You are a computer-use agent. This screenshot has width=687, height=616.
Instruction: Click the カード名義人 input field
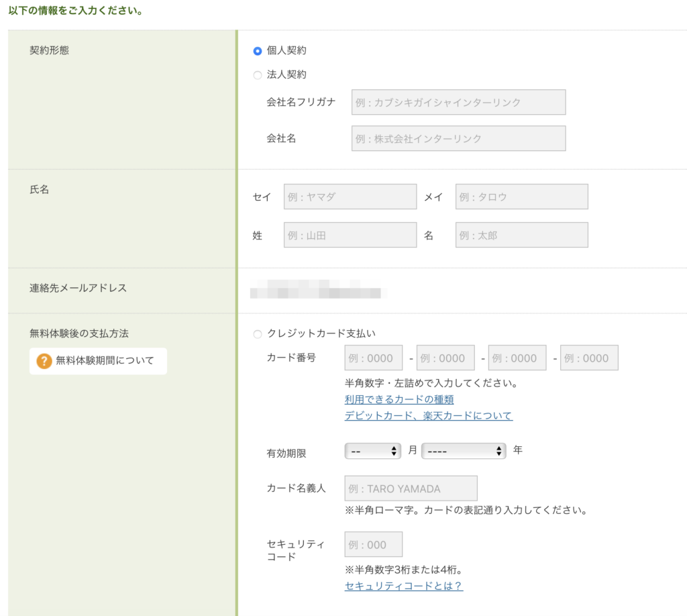coord(411,489)
